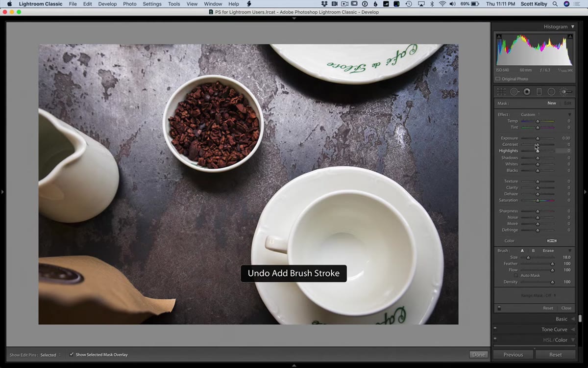Select the Spot Removal tool
The width and height of the screenshot is (588, 368).
point(514,92)
